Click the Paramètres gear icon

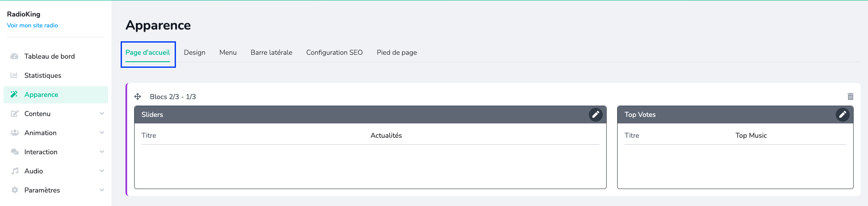(x=14, y=190)
